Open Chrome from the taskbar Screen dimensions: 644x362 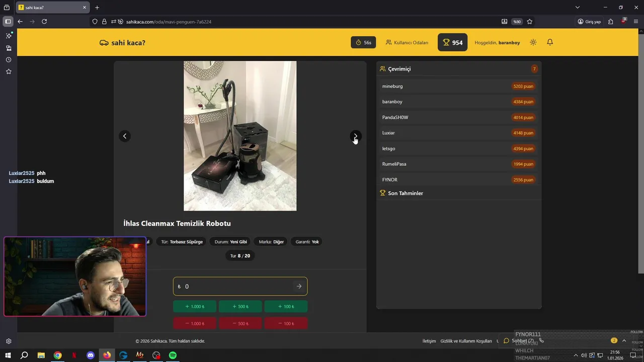(x=58, y=355)
